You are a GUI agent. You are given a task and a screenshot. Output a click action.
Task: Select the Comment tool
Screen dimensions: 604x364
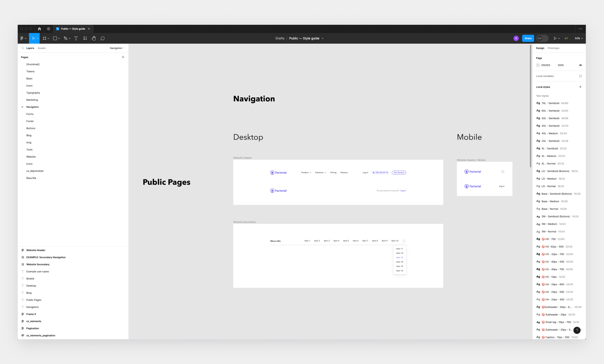(x=103, y=38)
